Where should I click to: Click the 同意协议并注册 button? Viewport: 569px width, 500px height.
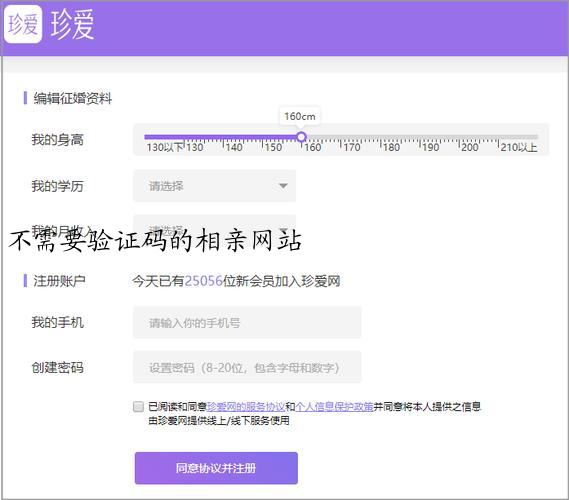[216, 468]
